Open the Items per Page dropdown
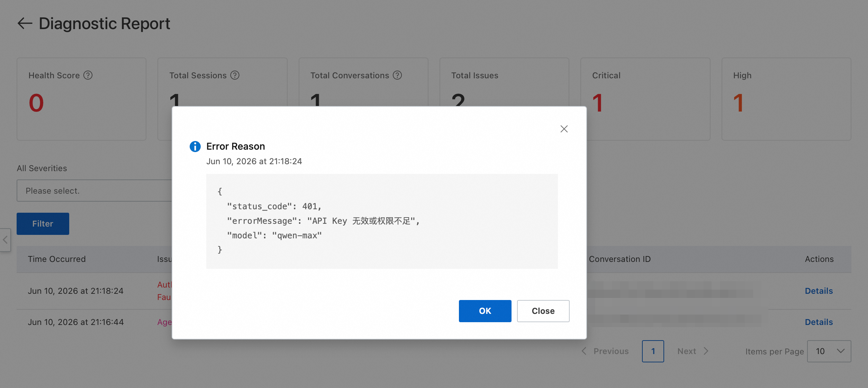The height and width of the screenshot is (388, 868). coord(829,351)
